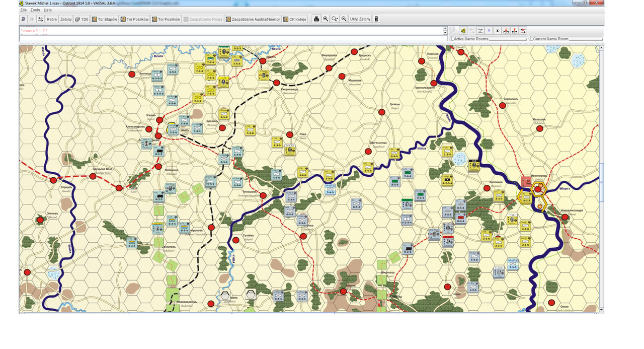Image resolution: width=644 pixels, height=349 pixels.
Task: Open the server connection settings icon
Action: tap(480, 31)
